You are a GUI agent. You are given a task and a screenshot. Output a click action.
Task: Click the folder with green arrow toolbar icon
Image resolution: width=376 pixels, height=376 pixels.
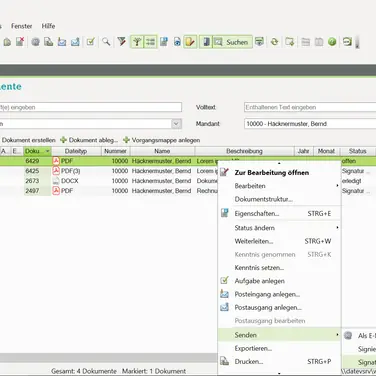pyautogui.click(x=290, y=42)
